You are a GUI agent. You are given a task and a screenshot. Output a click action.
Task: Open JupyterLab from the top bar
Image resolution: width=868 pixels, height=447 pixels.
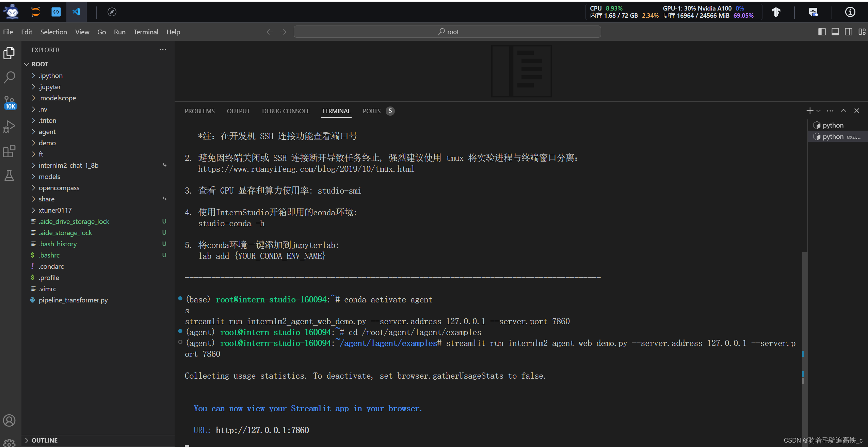pyautogui.click(x=35, y=12)
